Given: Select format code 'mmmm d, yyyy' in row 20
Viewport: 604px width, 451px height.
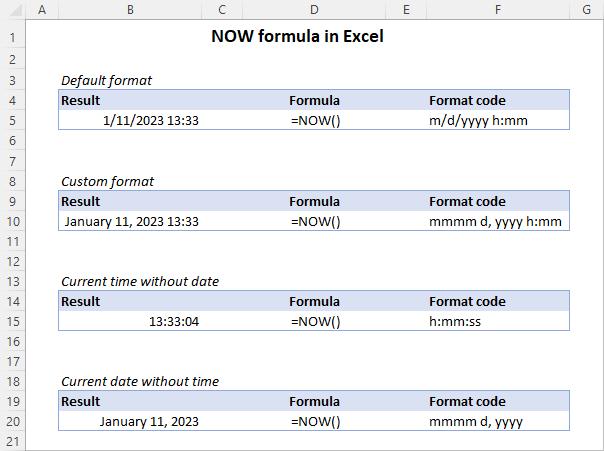Looking at the screenshot, I should tap(498, 421).
